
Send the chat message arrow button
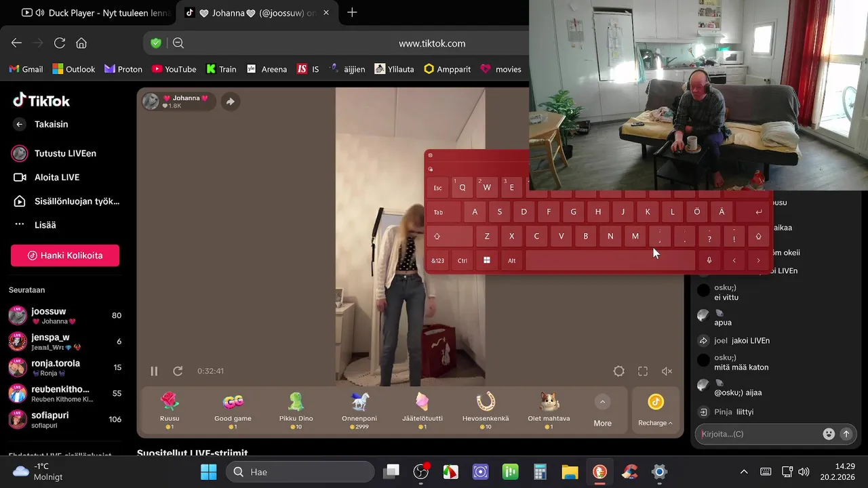[846, 434]
